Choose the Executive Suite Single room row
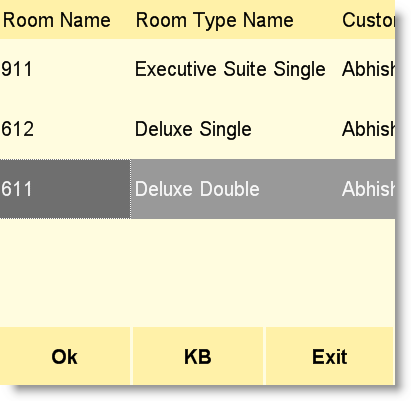The image size is (411, 401). coord(197,69)
